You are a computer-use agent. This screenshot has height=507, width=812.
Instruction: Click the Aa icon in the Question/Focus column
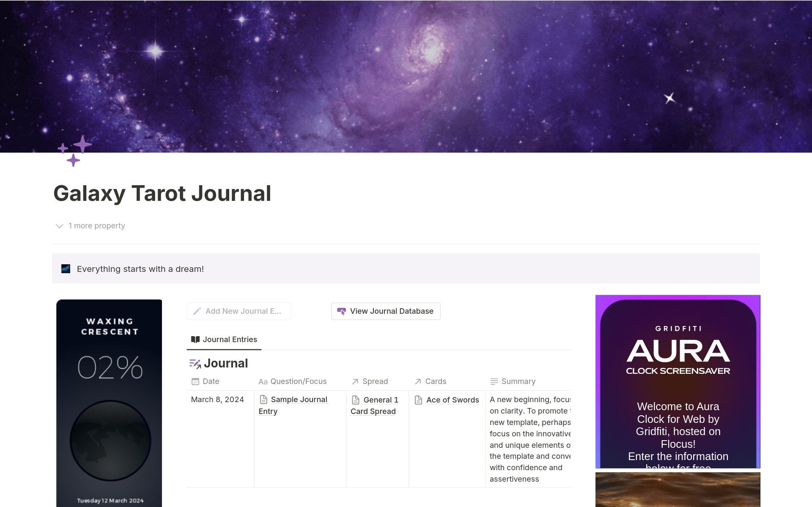pos(263,381)
